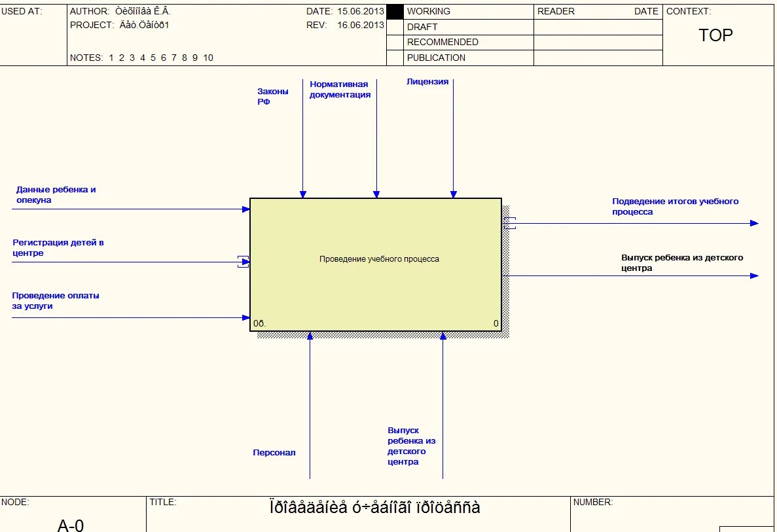This screenshot has height=532, width=777.
Task: Select the activity box 'Проведение учебного процесса'
Action: pyautogui.click(x=376, y=264)
